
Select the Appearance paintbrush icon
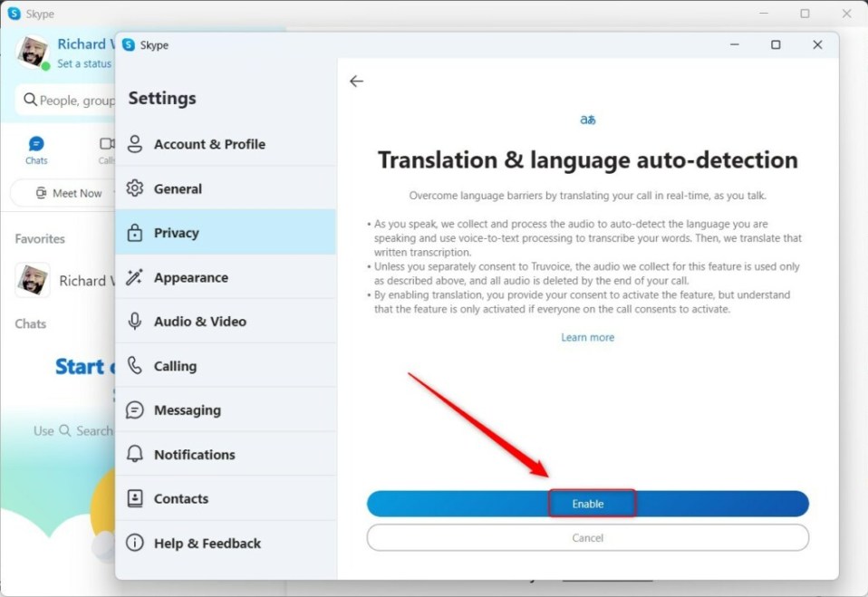click(x=136, y=277)
